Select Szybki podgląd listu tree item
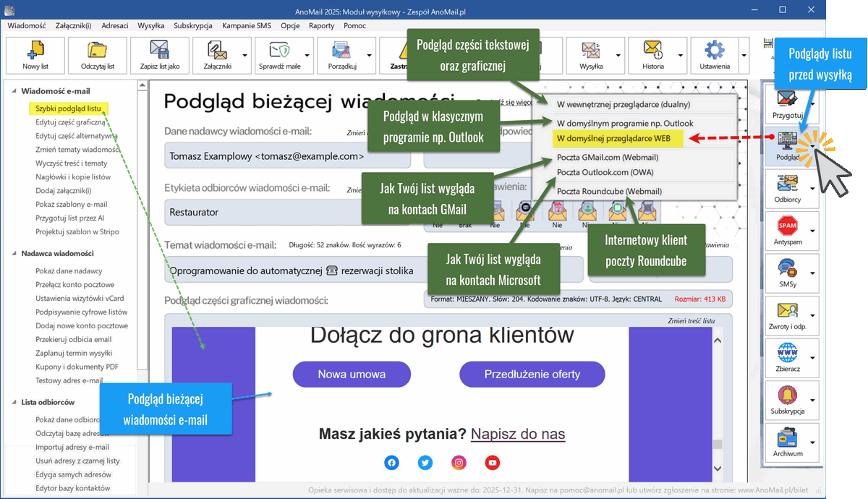 pos(69,108)
